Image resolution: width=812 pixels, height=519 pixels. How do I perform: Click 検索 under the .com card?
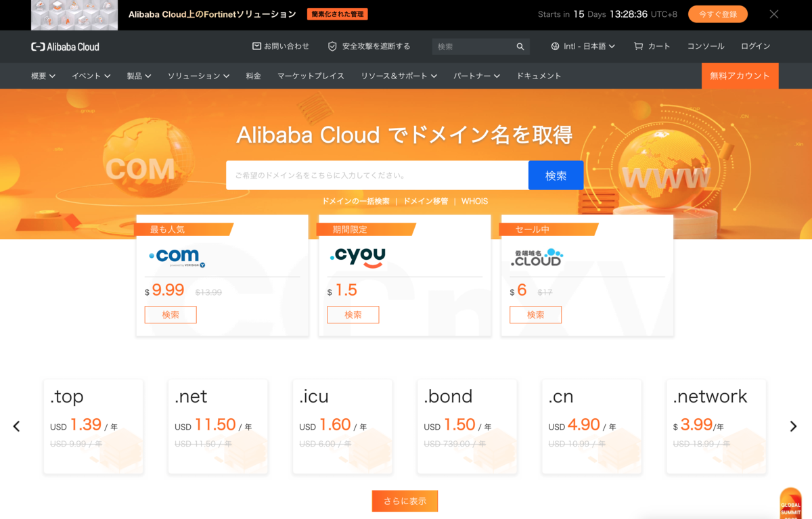pyautogui.click(x=171, y=315)
